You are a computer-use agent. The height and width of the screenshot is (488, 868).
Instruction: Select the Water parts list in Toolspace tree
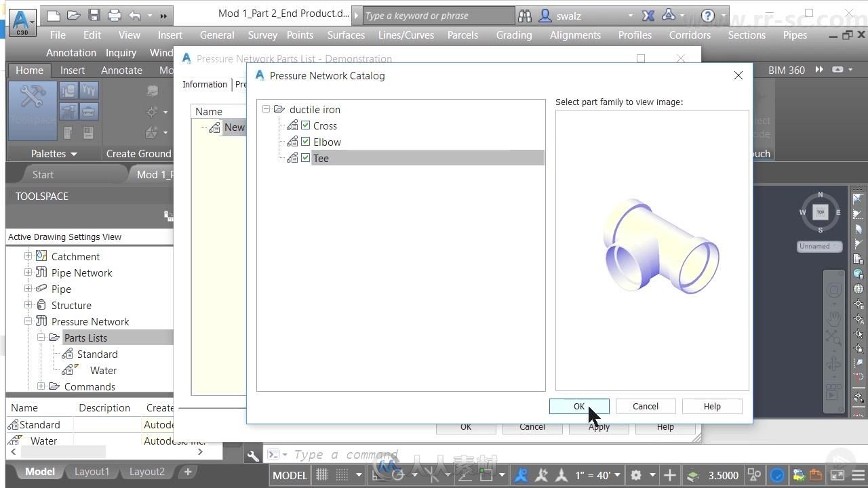coord(103,370)
